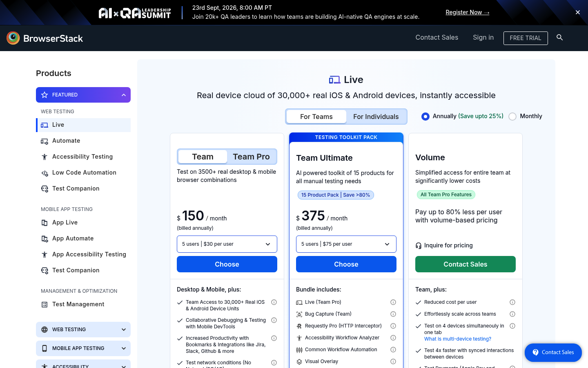Open 'What is multi-device testing?' link
This screenshot has width=588, height=368.
(x=458, y=339)
